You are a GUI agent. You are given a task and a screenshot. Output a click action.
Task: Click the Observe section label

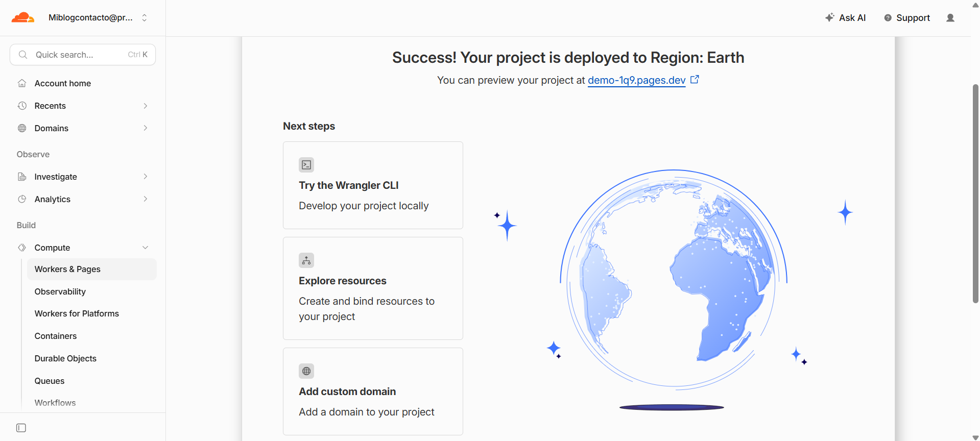pyautogui.click(x=33, y=154)
